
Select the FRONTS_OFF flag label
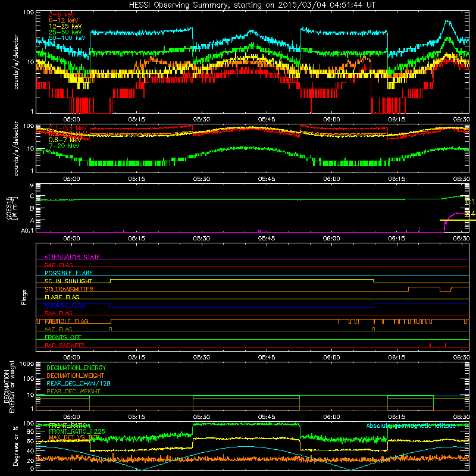point(63,337)
